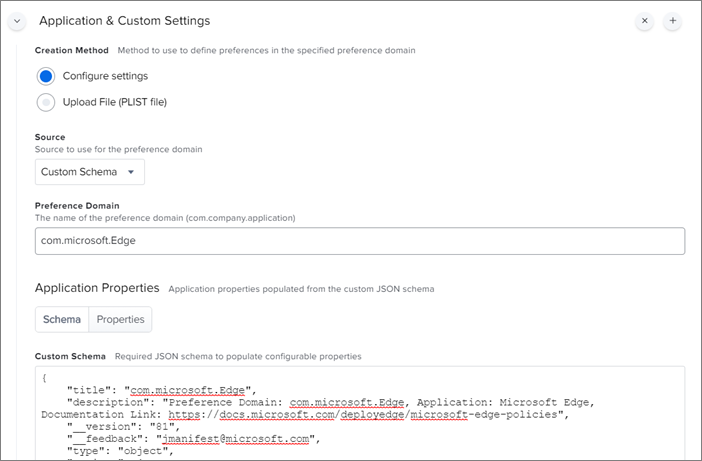
Task: Open the Custom Schema source dropdown
Action: pos(89,172)
